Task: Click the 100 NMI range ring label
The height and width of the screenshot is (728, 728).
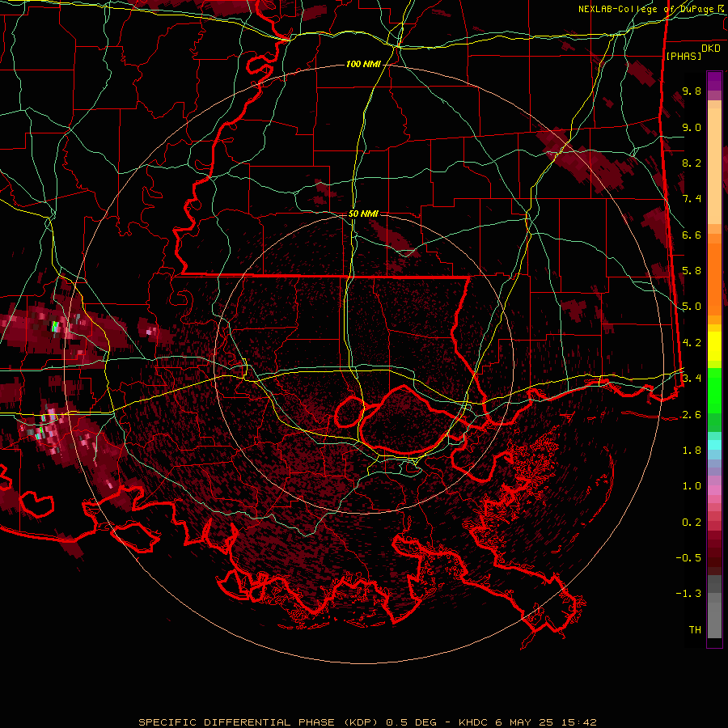Action: [363, 64]
